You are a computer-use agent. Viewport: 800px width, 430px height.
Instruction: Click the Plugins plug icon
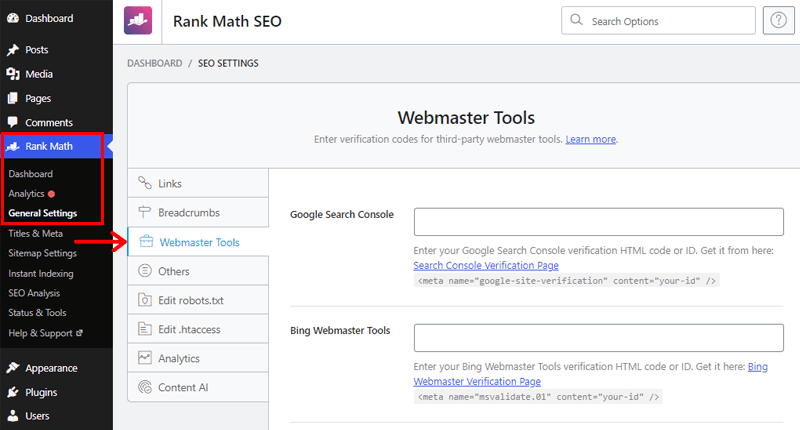pos(13,392)
